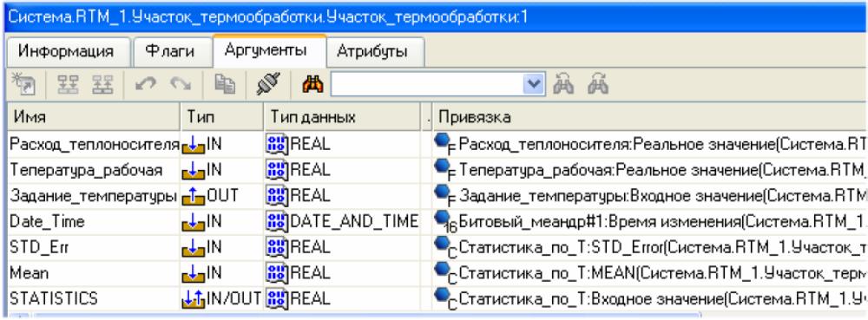868x320 pixels.
Task: Click the find previous binoculars icon
Action: pos(563,85)
